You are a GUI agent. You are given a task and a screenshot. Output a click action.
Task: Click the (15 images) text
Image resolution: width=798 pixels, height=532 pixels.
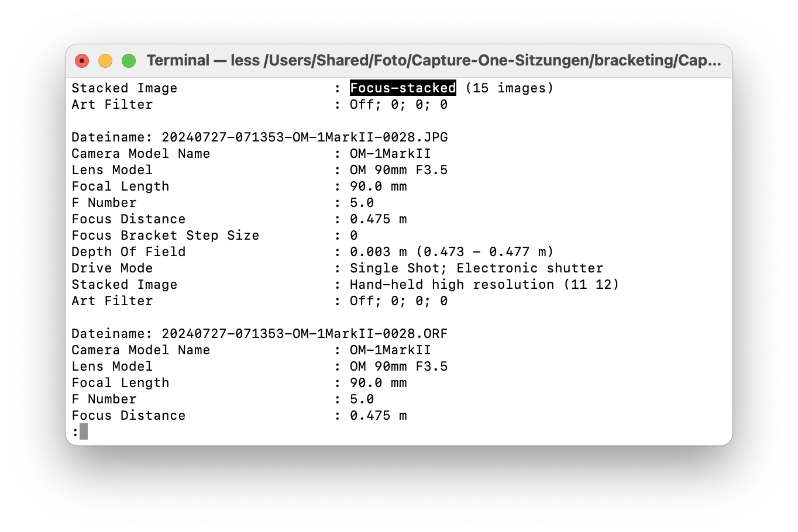point(510,88)
